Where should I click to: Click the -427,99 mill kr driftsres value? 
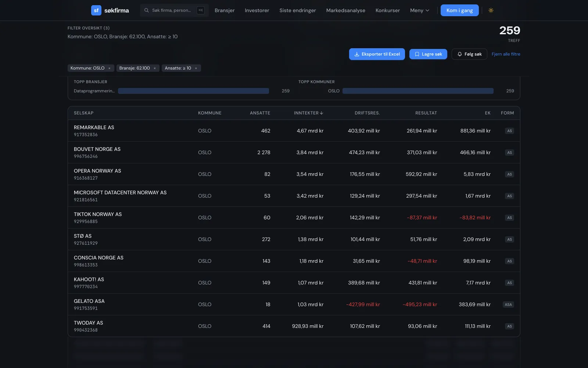(363, 304)
